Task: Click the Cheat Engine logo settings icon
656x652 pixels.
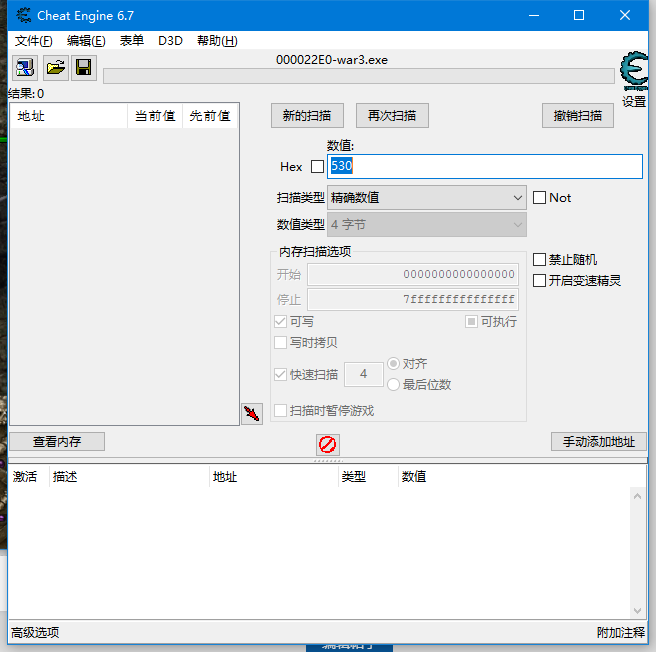Action: (x=634, y=71)
